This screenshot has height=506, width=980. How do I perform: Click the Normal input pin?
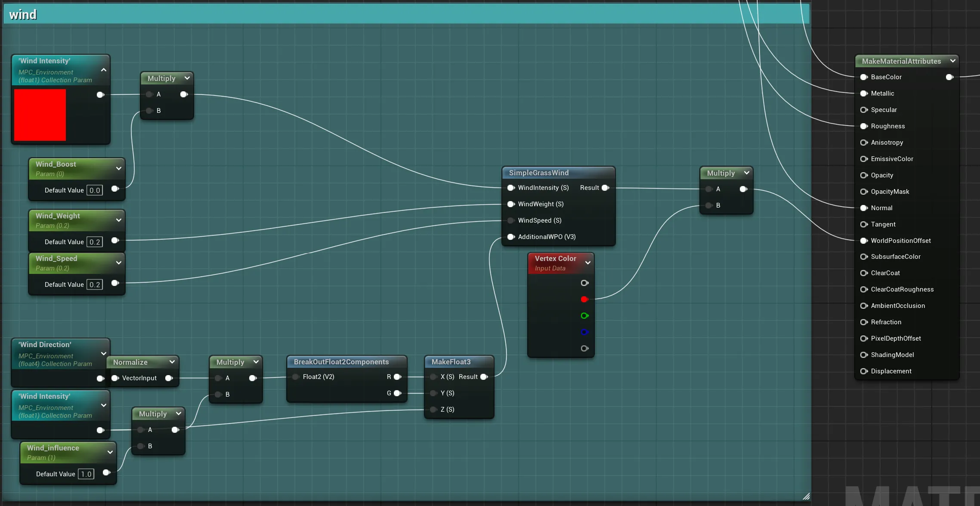(864, 208)
